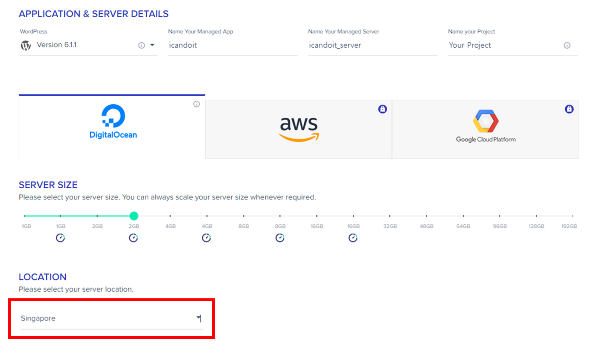594x364 pixels.
Task: Click the location dropdown arrow
Action: coord(199,318)
